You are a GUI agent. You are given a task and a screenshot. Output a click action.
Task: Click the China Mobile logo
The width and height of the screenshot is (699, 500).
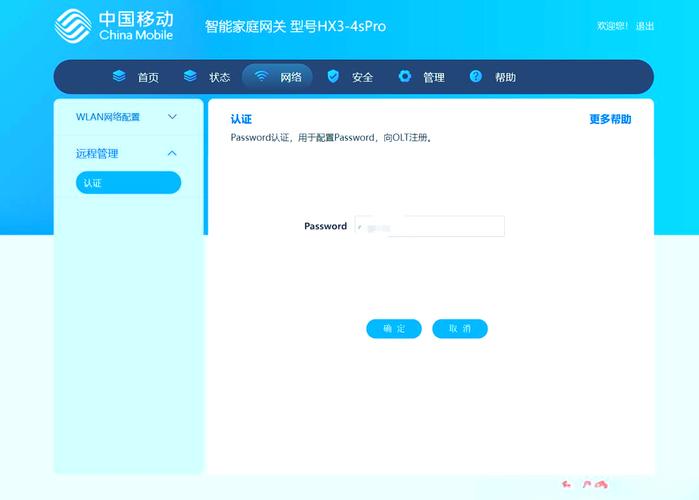(x=114, y=26)
